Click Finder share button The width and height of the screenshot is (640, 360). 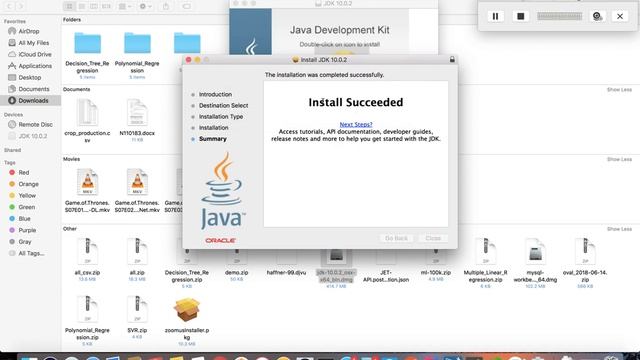pyautogui.click(x=166, y=6)
